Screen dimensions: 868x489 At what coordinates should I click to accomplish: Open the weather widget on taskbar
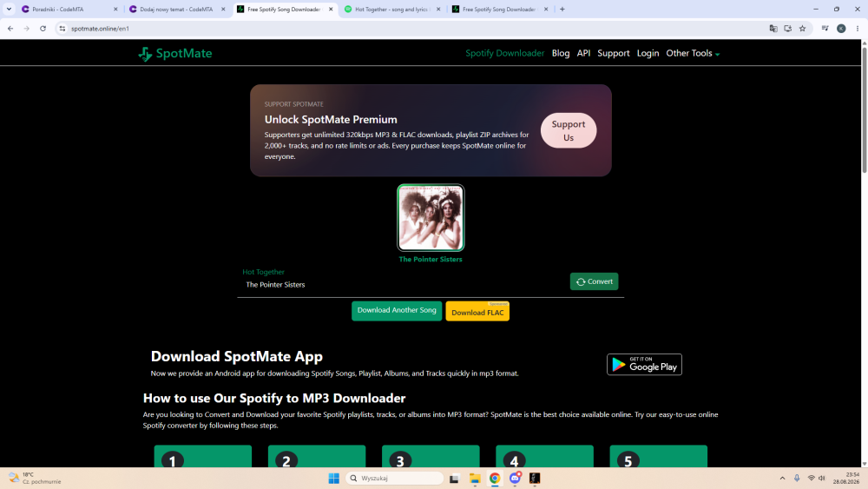pyautogui.click(x=35, y=479)
